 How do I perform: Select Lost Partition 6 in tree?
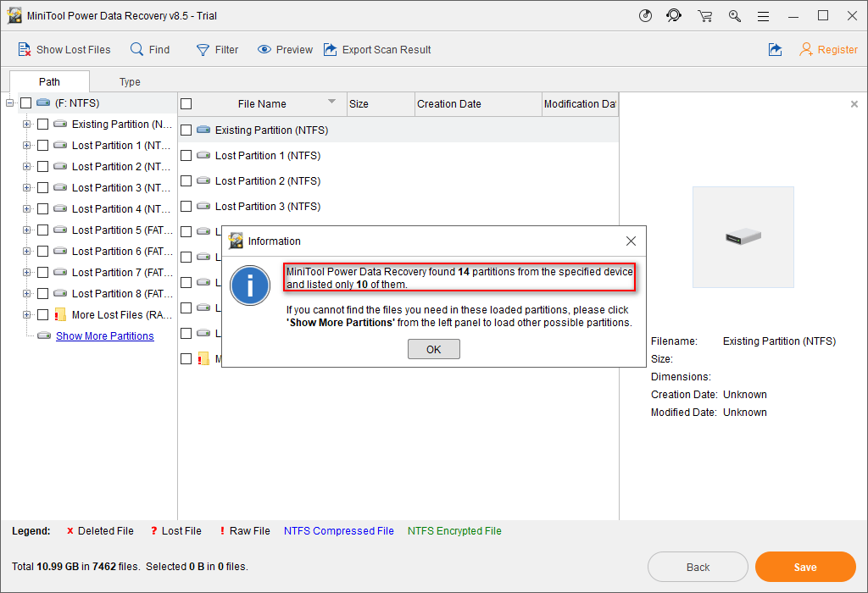[122, 251]
